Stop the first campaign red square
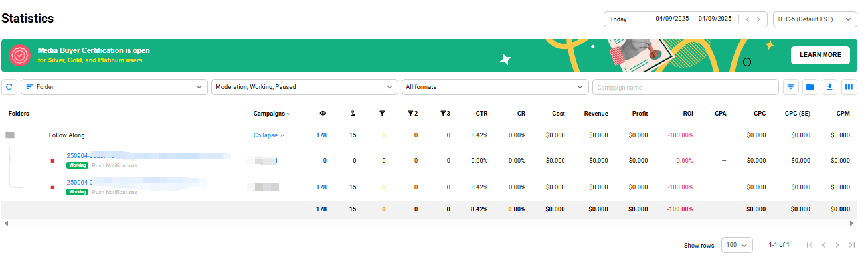 pos(53,160)
